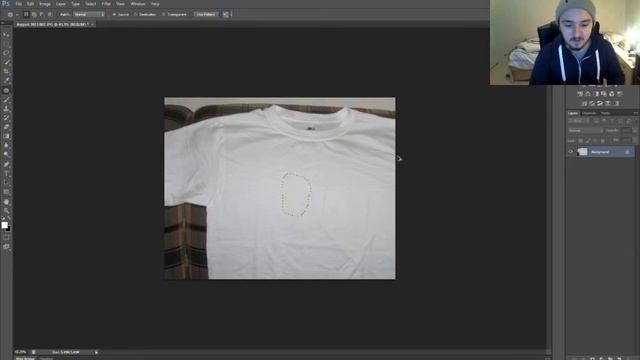The image size is (640, 360).
Task: Select the Eraser tool
Action: [6, 127]
